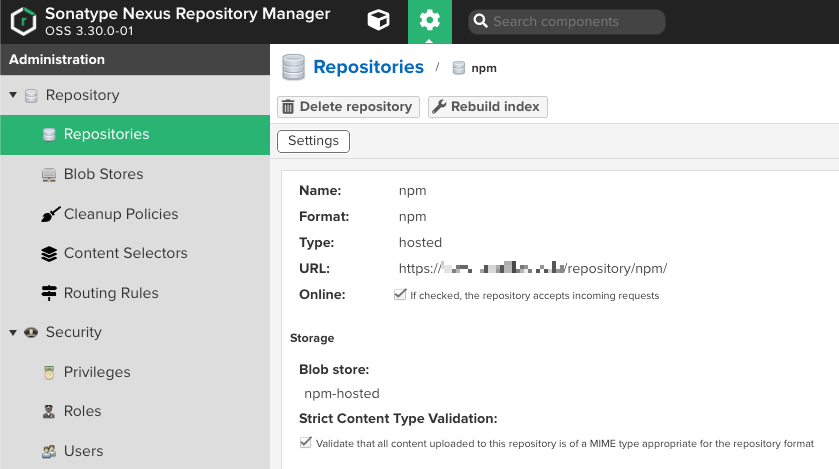The width and height of the screenshot is (839, 469).
Task: Click the Security hat icon
Action: click(31, 333)
